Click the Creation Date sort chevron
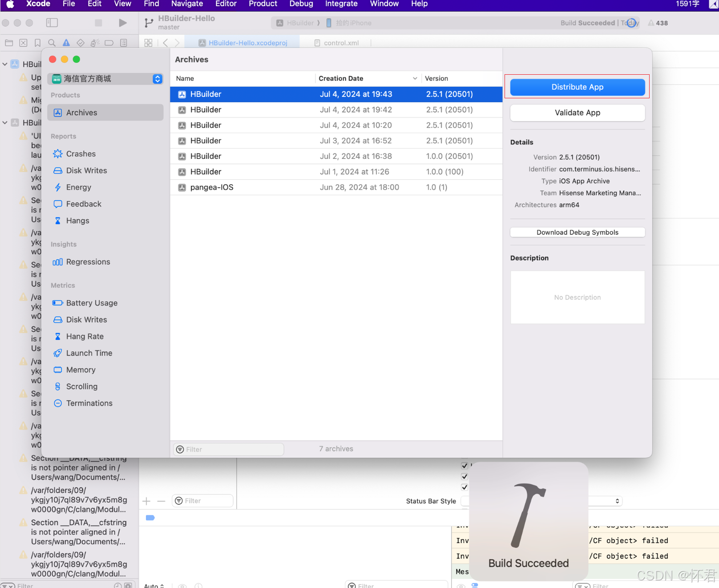Image resolution: width=719 pixels, height=588 pixels. click(415, 78)
